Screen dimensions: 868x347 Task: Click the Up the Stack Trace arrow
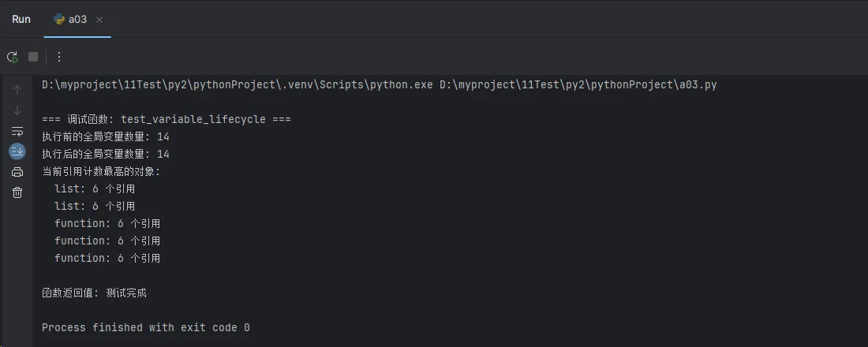pos(17,90)
